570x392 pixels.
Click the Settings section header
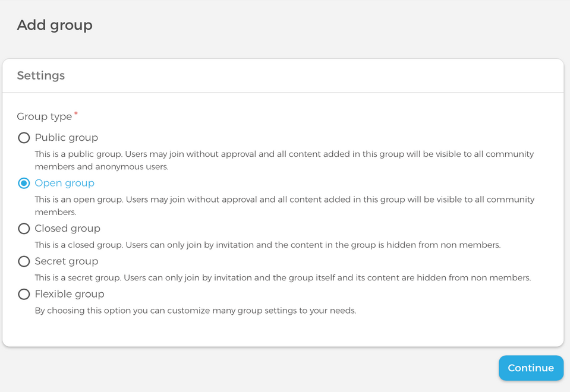coord(40,75)
